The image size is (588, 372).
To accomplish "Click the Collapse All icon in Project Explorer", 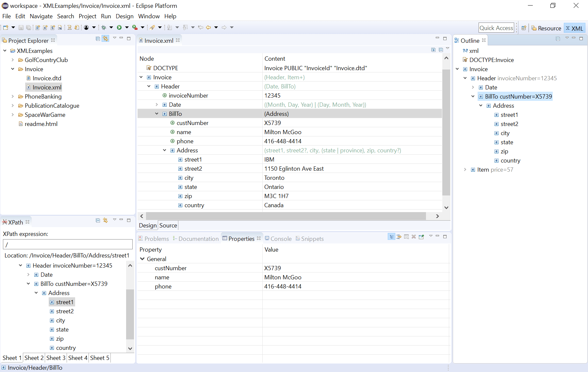I will point(97,39).
